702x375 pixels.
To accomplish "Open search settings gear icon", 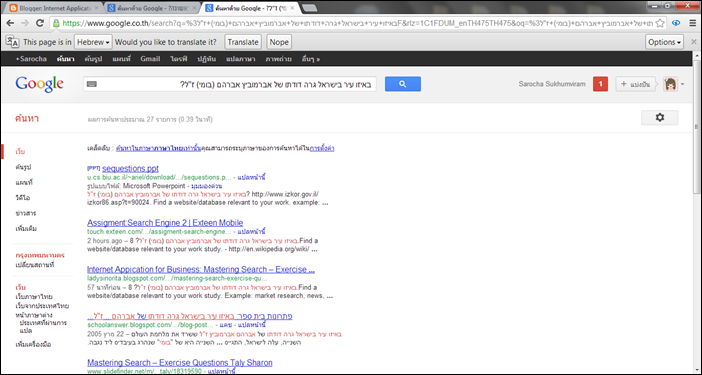I will point(659,117).
